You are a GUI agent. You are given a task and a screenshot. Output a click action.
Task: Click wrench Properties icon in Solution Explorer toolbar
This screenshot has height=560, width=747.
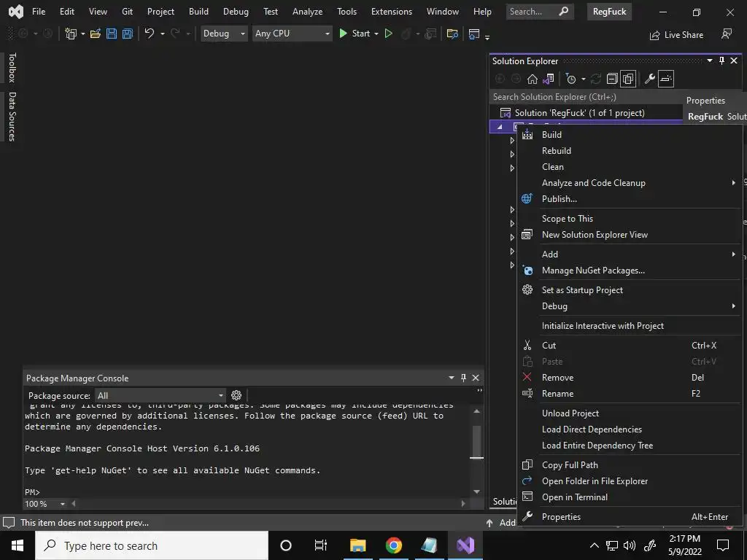pos(650,79)
